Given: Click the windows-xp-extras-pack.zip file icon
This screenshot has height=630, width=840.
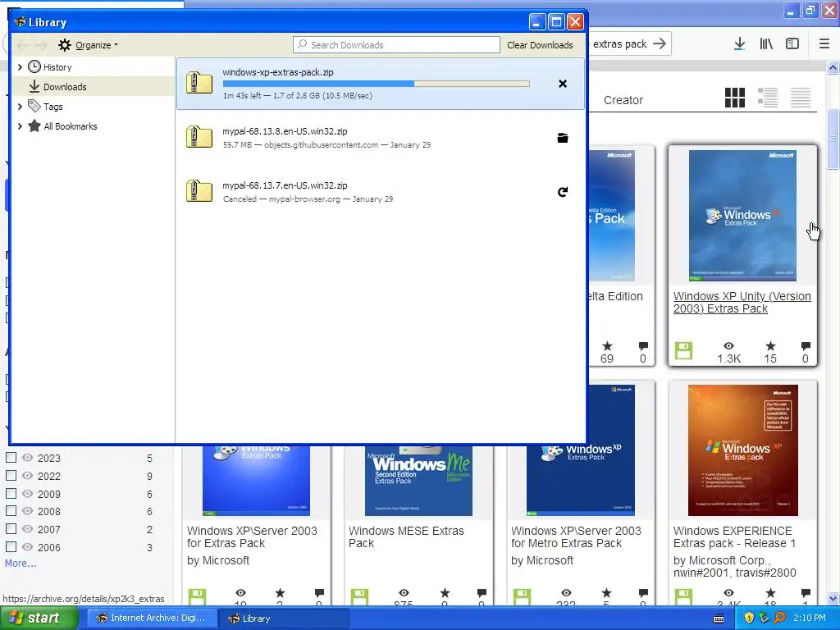Looking at the screenshot, I should (x=199, y=83).
